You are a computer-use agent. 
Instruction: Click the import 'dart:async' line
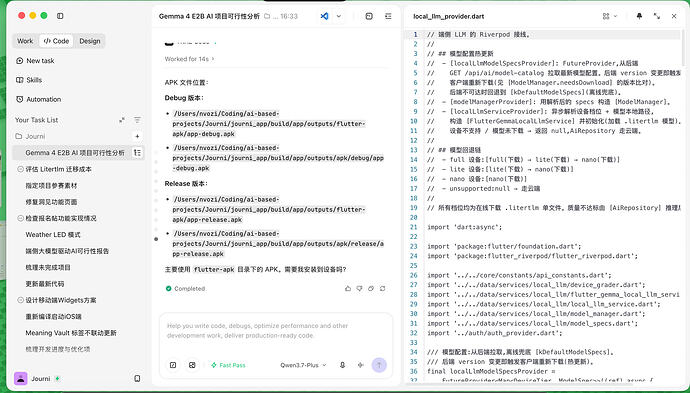464,227
